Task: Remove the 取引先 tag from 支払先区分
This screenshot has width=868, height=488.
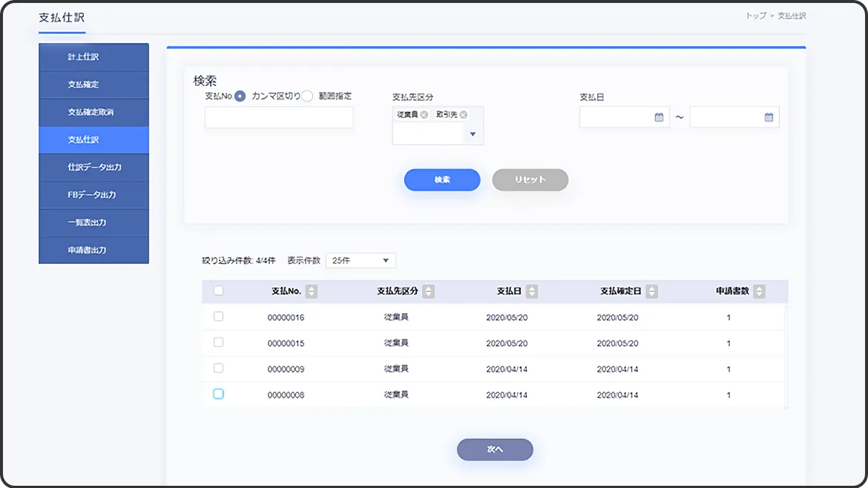Action: coord(464,115)
